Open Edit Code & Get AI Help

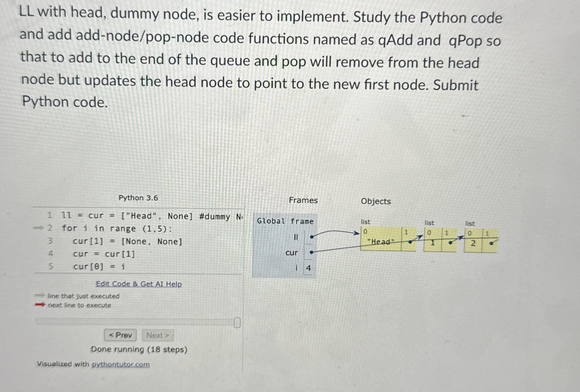139,284
